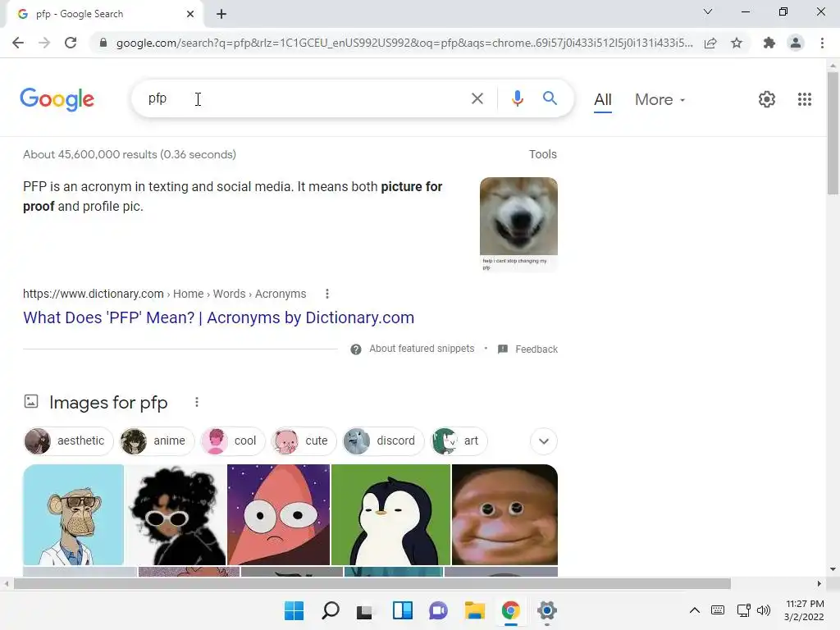The image size is (840, 630).
Task: Filter images by cute chip
Action: 304,441
